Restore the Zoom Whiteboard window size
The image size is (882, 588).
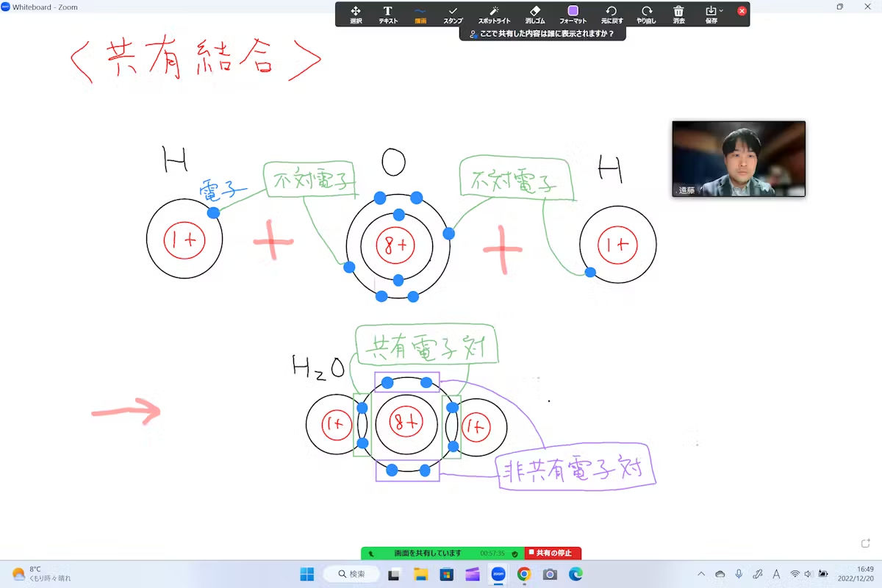840,7
